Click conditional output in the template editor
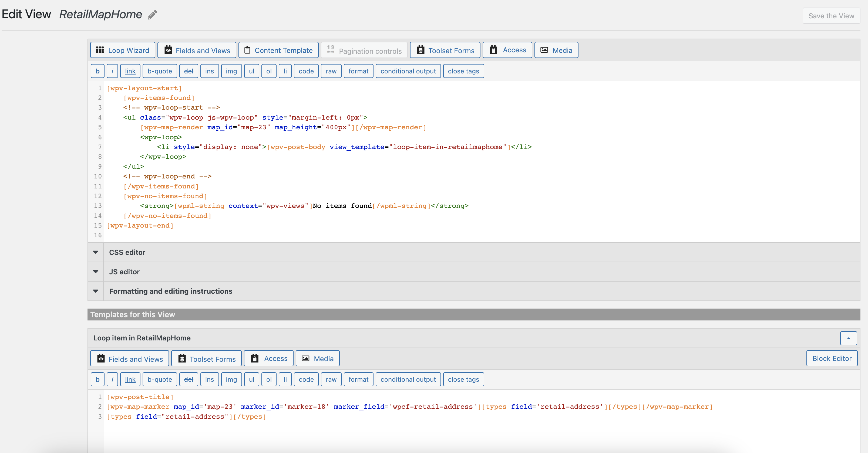Screen dimensions: 868x453 pyautogui.click(x=408, y=380)
